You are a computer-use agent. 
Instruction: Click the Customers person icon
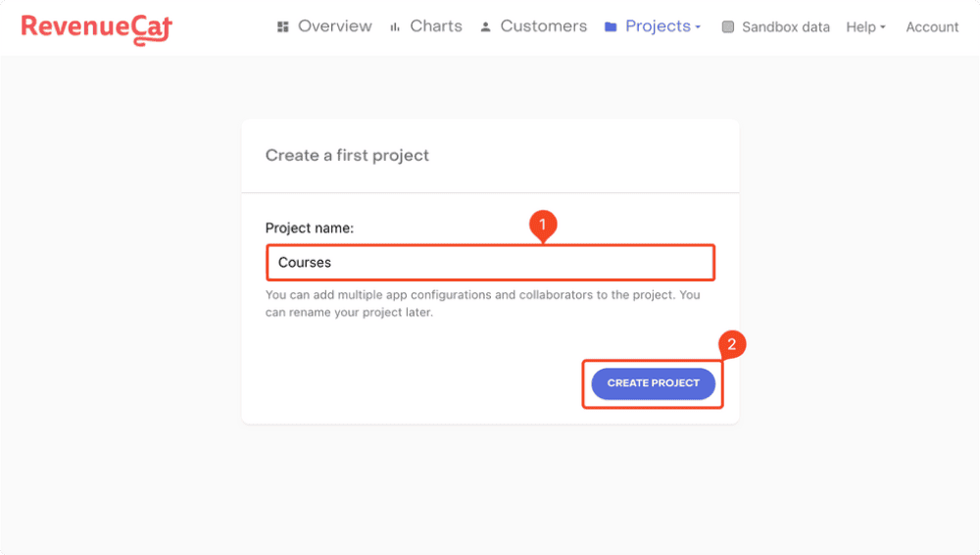(x=485, y=27)
